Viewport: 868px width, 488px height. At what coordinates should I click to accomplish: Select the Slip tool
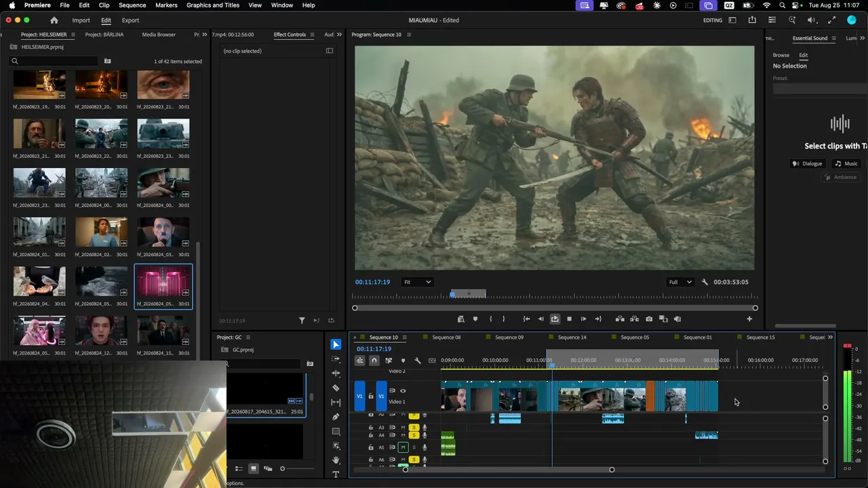click(336, 403)
